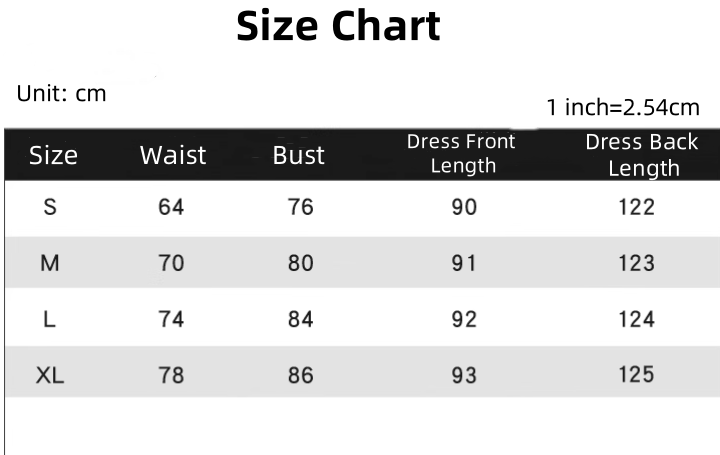Select the L size row label

point(49,320)
